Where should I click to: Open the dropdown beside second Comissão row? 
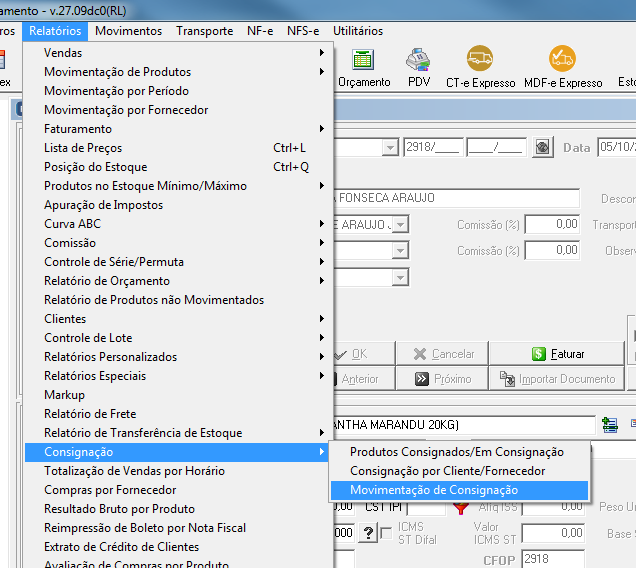coord(400,251)
